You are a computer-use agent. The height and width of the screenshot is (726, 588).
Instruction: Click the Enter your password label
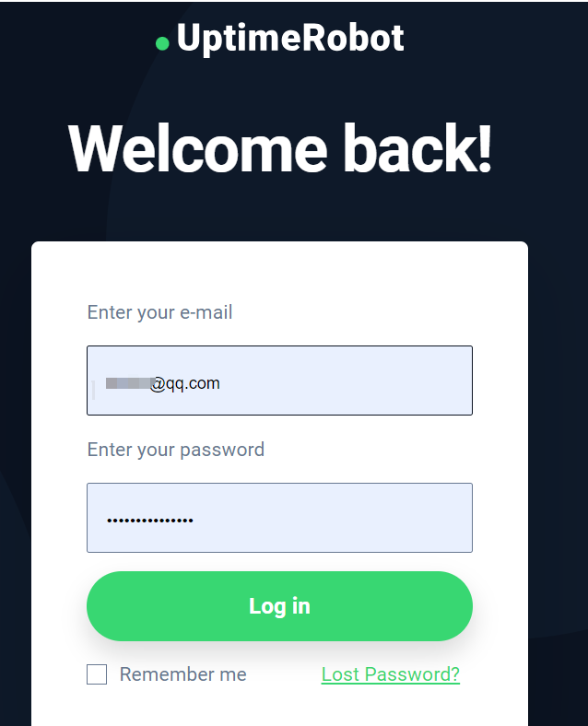pyautogui.click(x=176, y=450)
